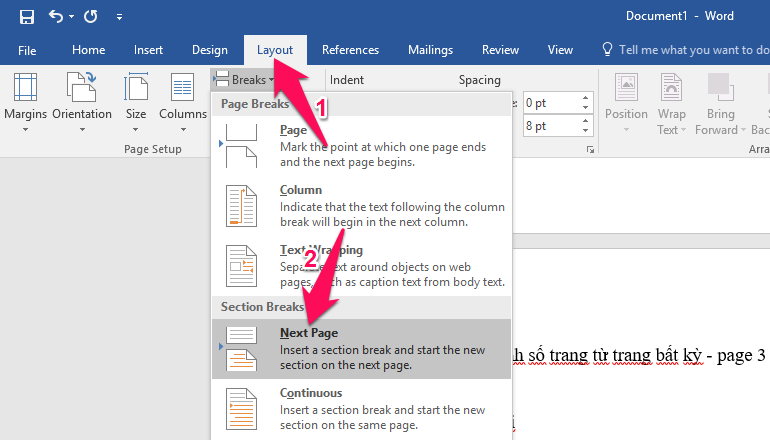Choose Continuous section break option
This screenshot has height=440, width=770.
pos(361,409)
